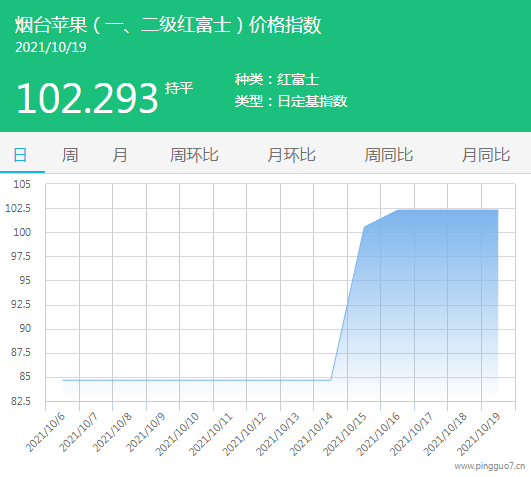This screenshot has width=531, height=477.
Task: Open the 月同比 tab
Action: [x=486, y=155]
